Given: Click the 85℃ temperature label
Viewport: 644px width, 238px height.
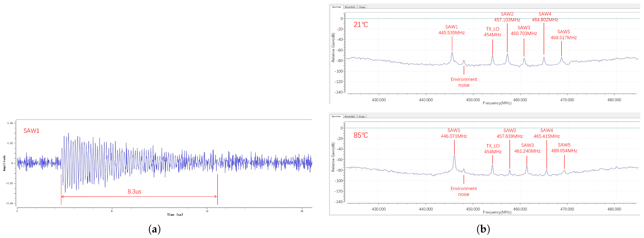Looking at the screenshot, I should coord(361,135).
